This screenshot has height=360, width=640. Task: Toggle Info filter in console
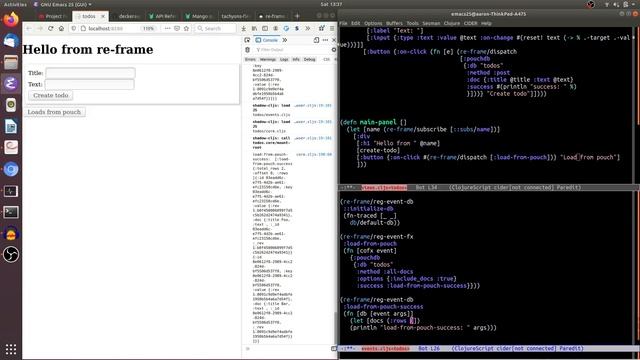(296, 60)
